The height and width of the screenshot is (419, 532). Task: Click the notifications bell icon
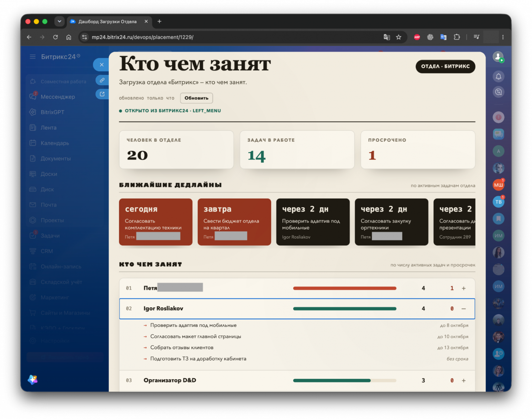coord(498,76)
